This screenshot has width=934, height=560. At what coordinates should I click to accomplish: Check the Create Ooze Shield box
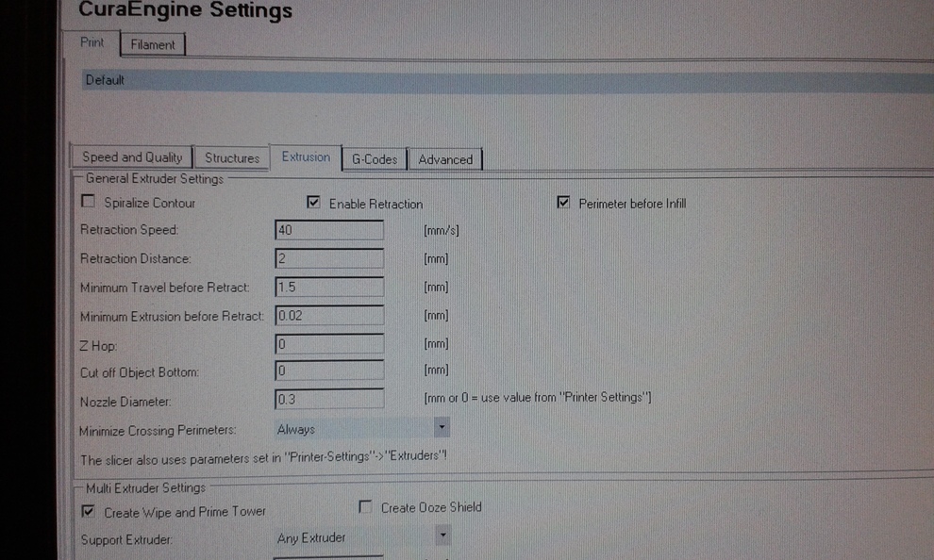click(365, 507)
